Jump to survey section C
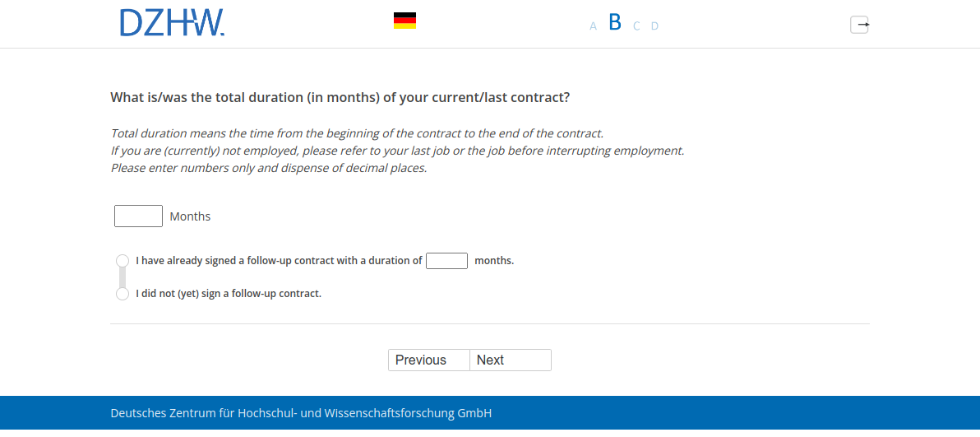980x437 pixels. point(636,26)
